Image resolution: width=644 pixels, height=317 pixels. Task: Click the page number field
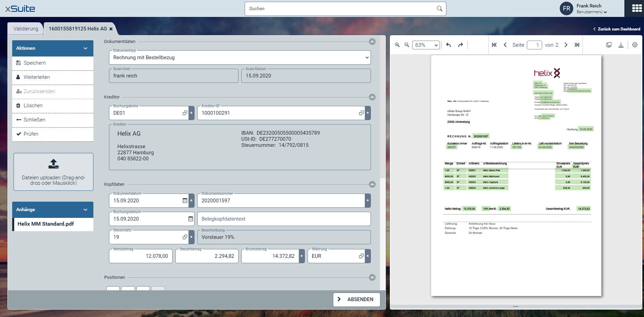pos(534,45)
